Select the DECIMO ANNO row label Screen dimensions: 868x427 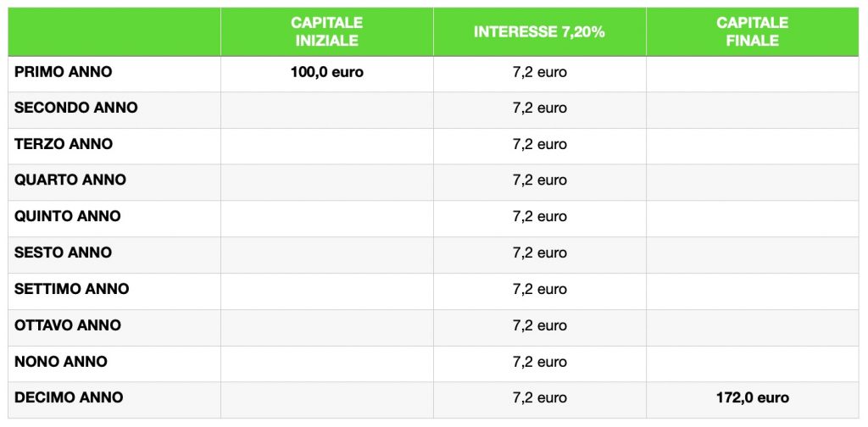69,397
